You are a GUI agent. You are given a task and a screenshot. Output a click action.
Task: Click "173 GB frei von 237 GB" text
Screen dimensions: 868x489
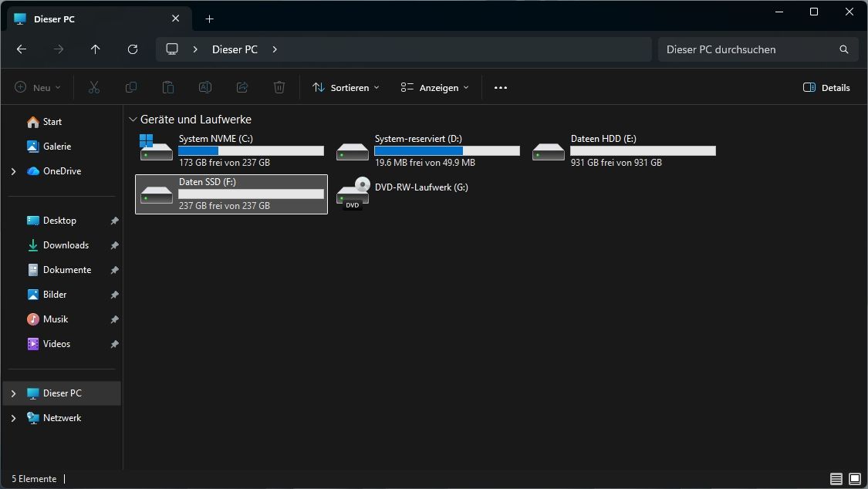[x=225, y=163]
